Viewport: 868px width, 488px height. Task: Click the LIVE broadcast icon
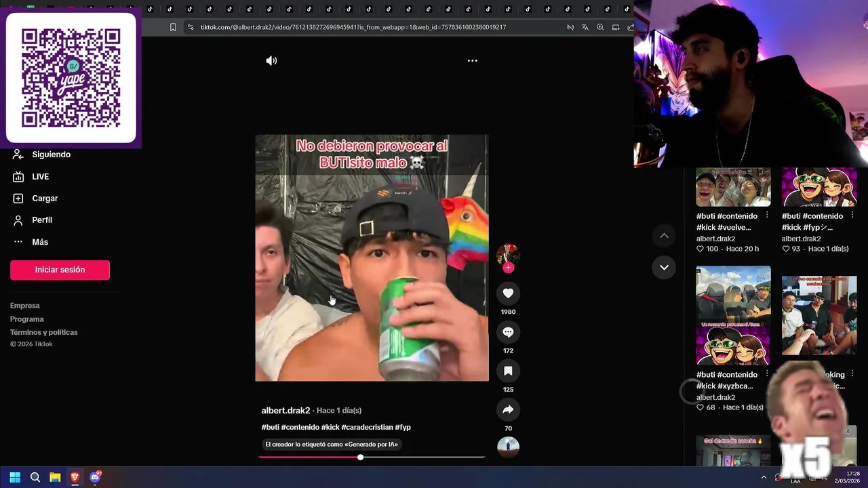18,176
